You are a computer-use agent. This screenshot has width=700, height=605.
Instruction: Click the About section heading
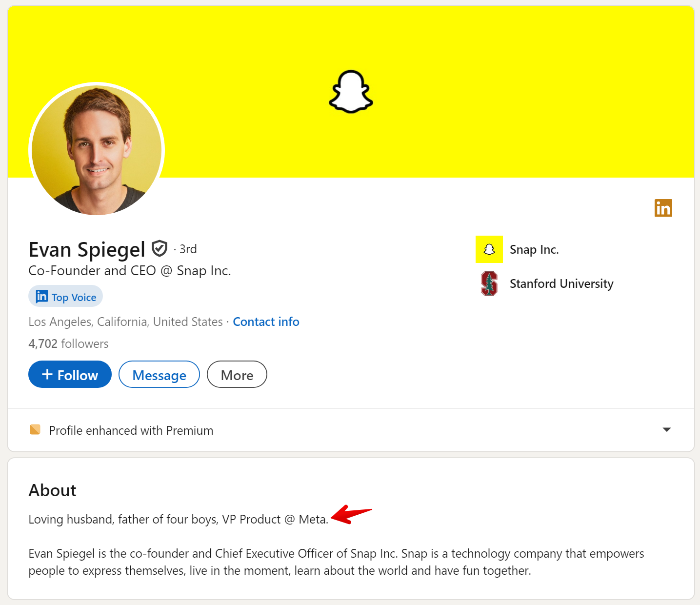(x=53, y=490)
